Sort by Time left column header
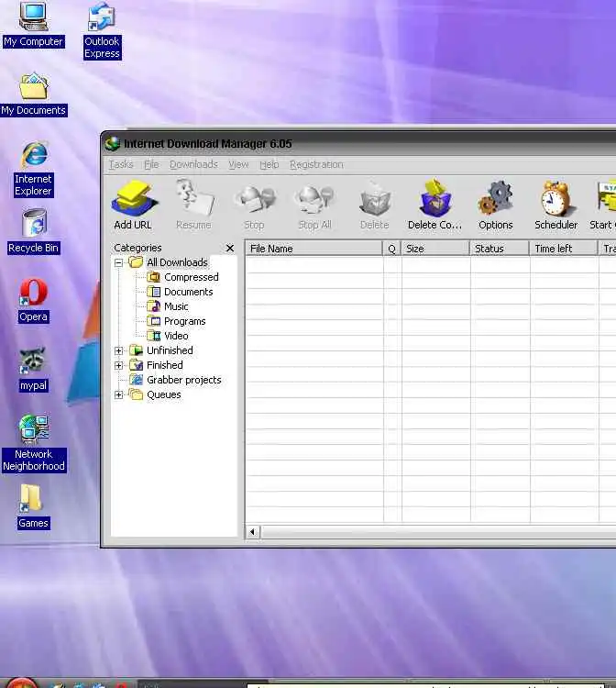The image size is (616, 688). pyautogui.click(x=564, y=249)
